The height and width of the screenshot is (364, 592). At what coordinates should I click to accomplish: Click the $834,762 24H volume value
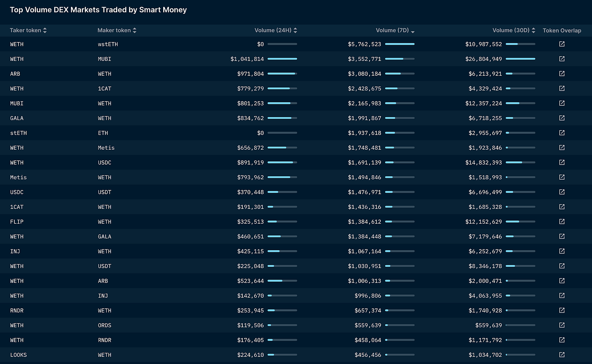coord(250,118)
